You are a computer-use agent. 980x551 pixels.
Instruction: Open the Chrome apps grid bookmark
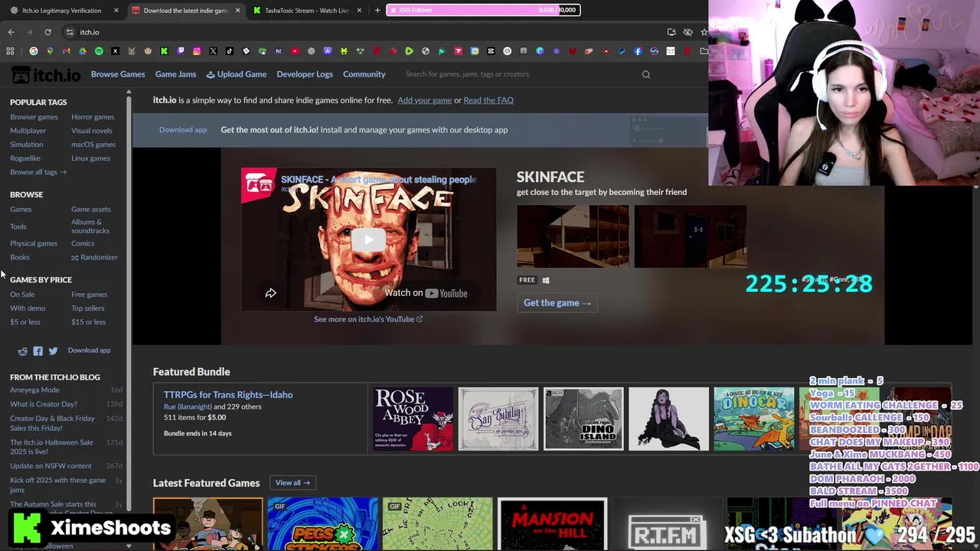coord(10,51)
